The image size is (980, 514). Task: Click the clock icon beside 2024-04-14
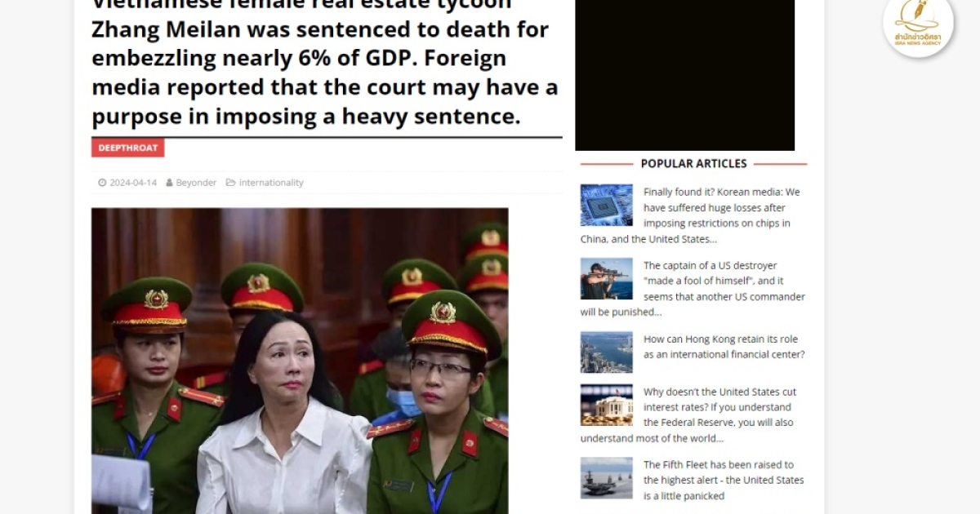(102, 183)
